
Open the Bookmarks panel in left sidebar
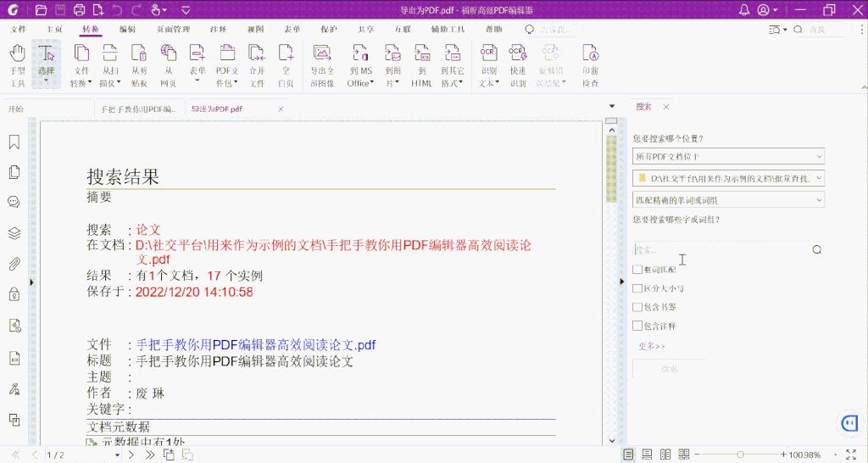[14, 142]
